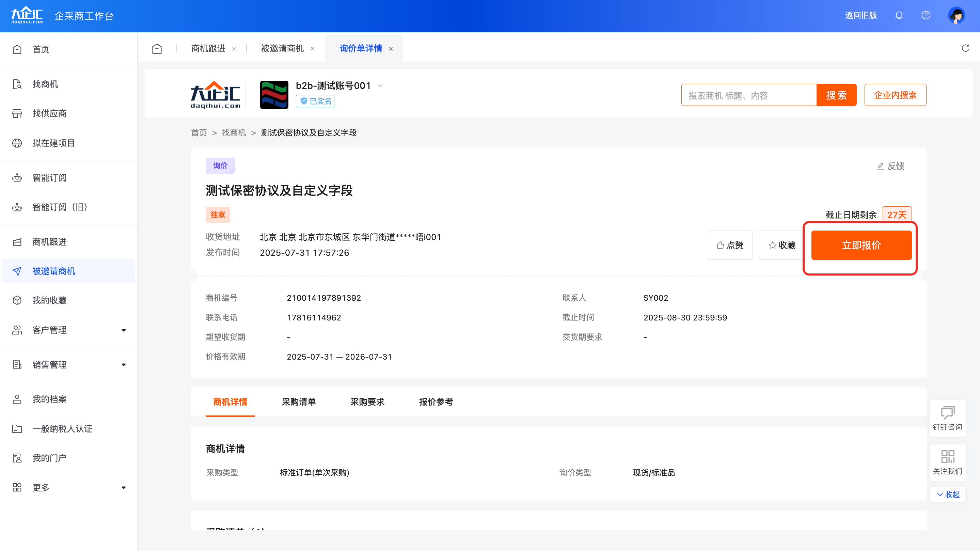Click 企业内搜索 button

coord(895,95)
